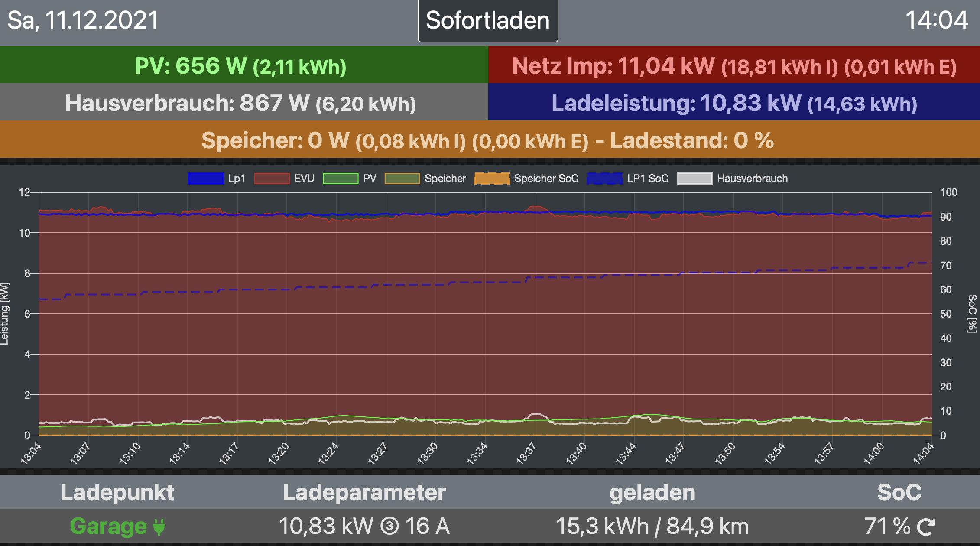Screen dimensions: 980x546
Task: Click the red Netz Imp banner
Action: coord(734,65)
